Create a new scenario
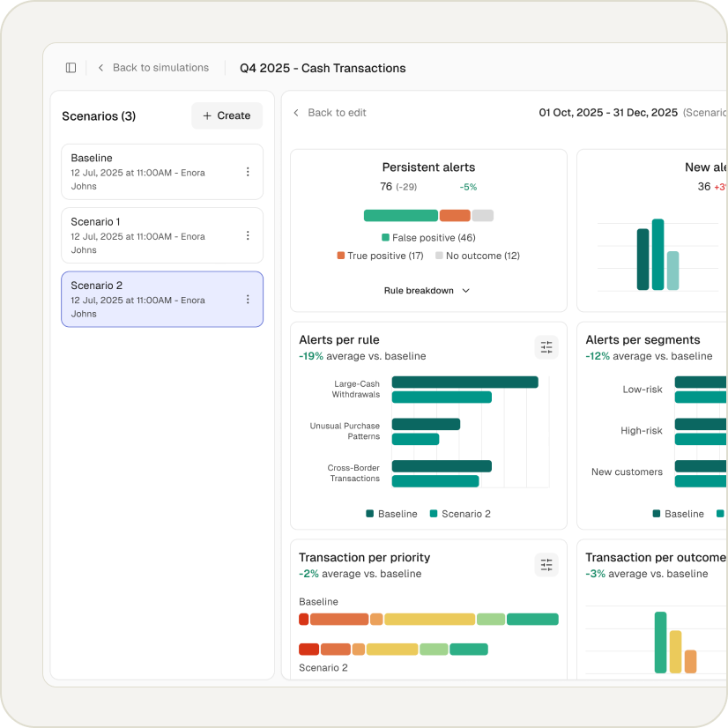 (227, 115)
